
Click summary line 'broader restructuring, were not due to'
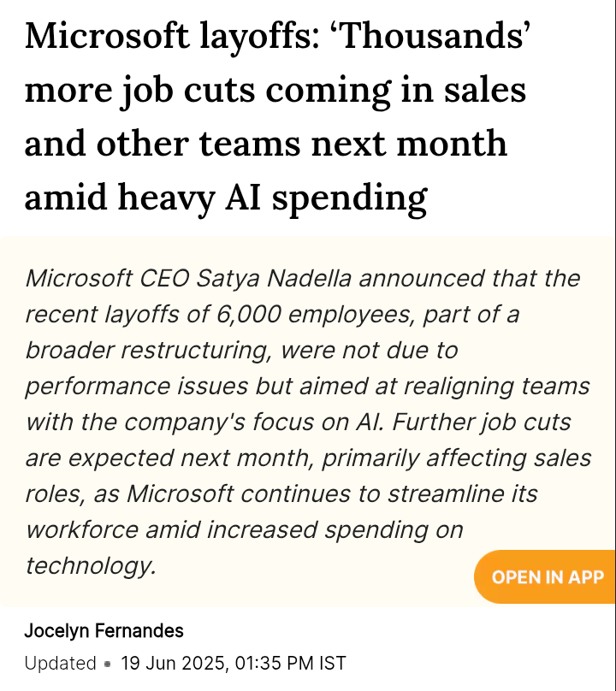pyautogui.click(x=241, y=351)
